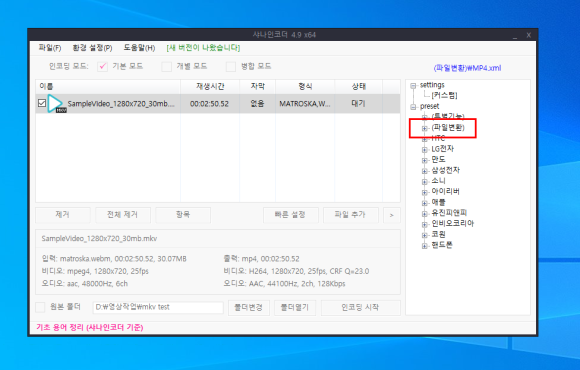Open the 기초 용어 정리 (샤나인코더 기준) link
Viewport: 580px width, 370px height.
(90, 327)
